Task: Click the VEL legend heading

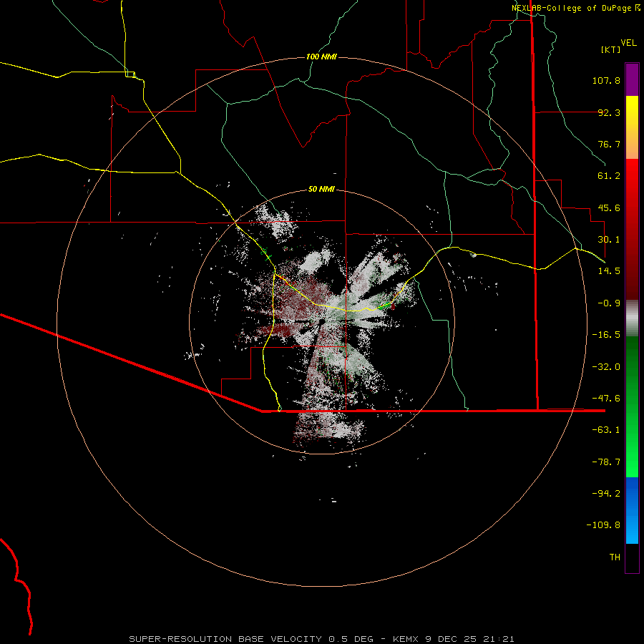Action: click(x=628, y=43)
